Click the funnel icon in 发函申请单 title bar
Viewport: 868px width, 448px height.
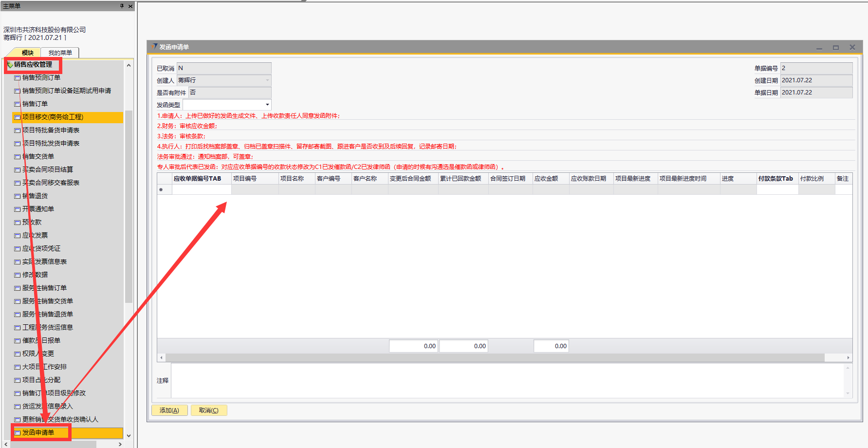155,47
